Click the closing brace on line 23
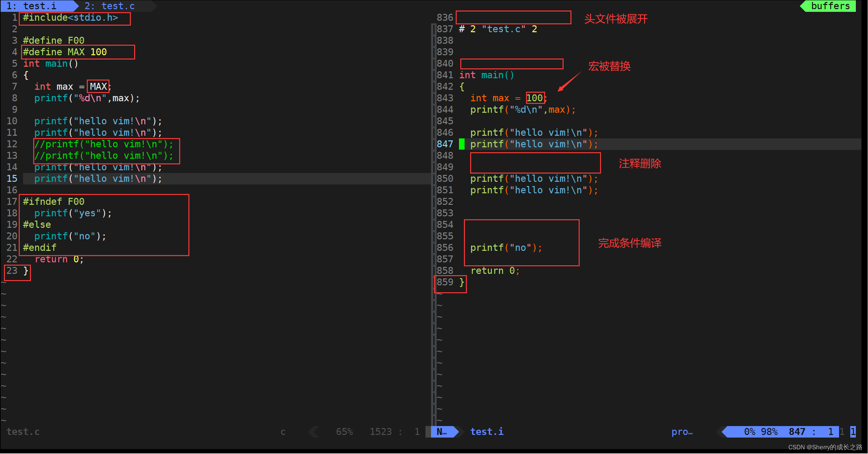The image size is (868, 454). tap(26, 271)
